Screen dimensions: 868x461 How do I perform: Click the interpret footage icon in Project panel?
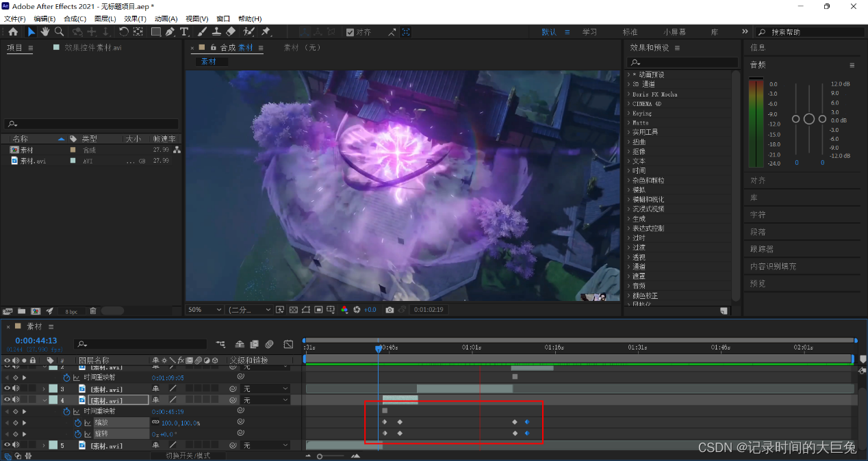tap(8, 311)
